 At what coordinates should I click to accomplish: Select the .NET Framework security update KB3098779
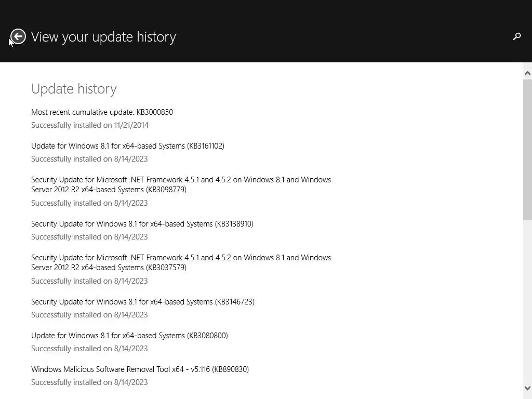pyautogui.click(x=181, y=184)
